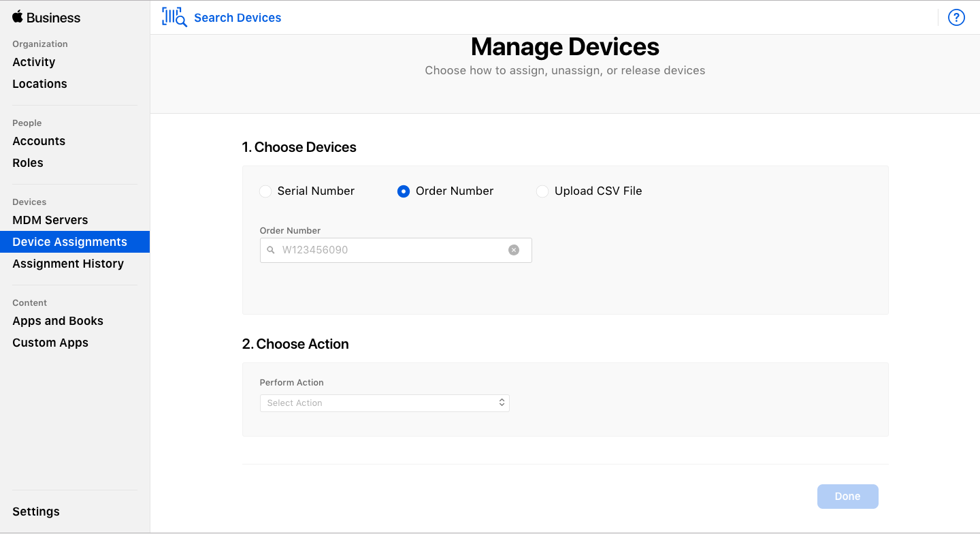
Task: Click the Done button
Action: (847, 497)
